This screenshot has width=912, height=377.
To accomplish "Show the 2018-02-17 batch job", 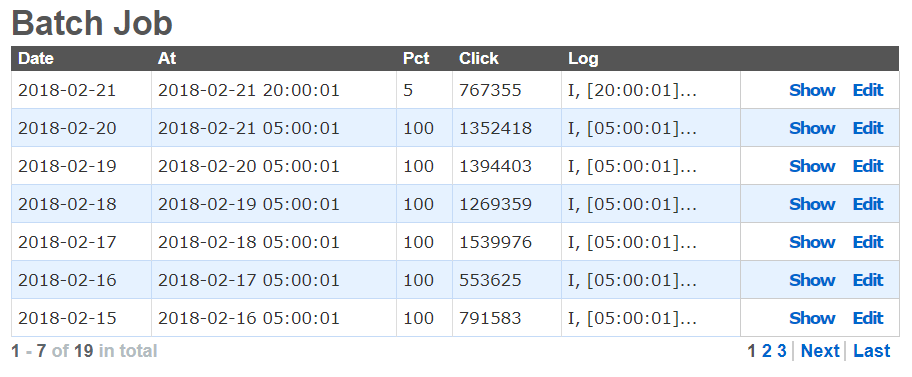I will coord(812,242).
